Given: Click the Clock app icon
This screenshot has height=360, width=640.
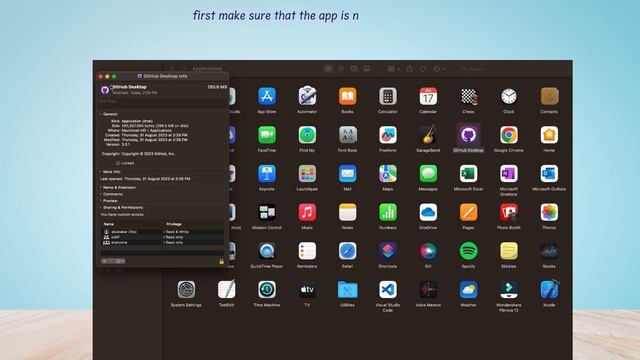Looking at the screenshot, I should click(509, 96).
